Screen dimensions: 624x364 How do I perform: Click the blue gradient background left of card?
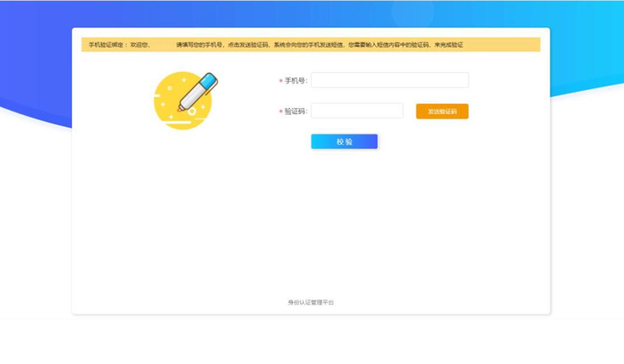[34, 60]
